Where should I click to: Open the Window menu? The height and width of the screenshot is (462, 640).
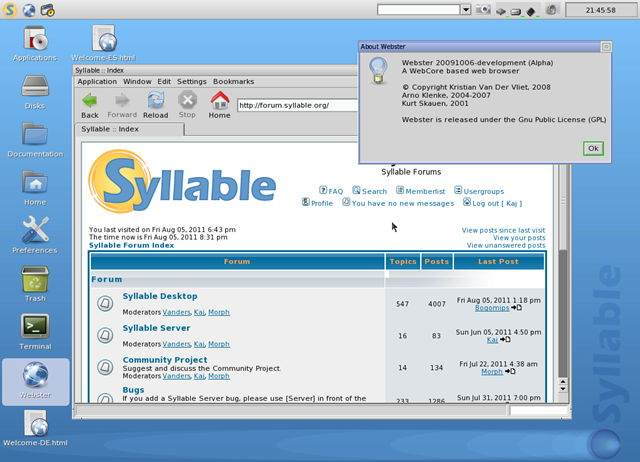pyautogui.click(x=137, y=82)
